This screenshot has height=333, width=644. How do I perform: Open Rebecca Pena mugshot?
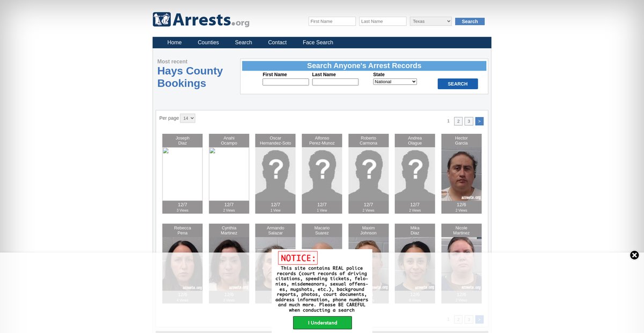[x=182, y=264]
